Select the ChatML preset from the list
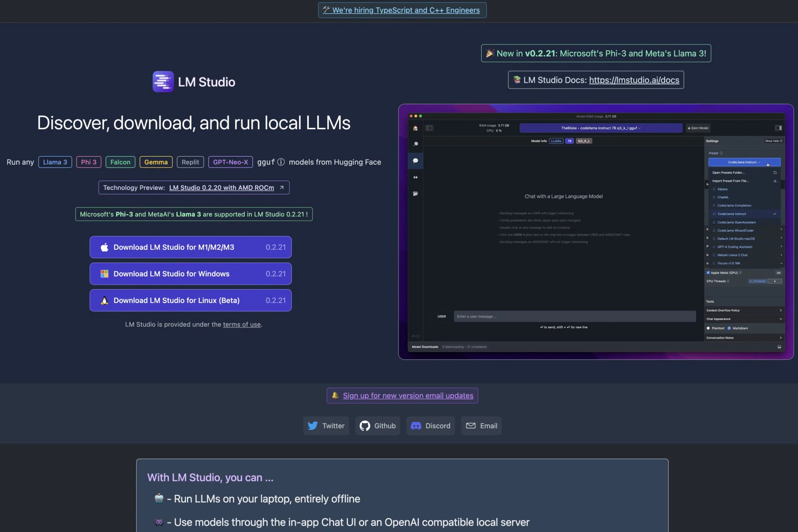Image resolution: width=798 pixels, height=532 pixels. click(x=722, y=197)
